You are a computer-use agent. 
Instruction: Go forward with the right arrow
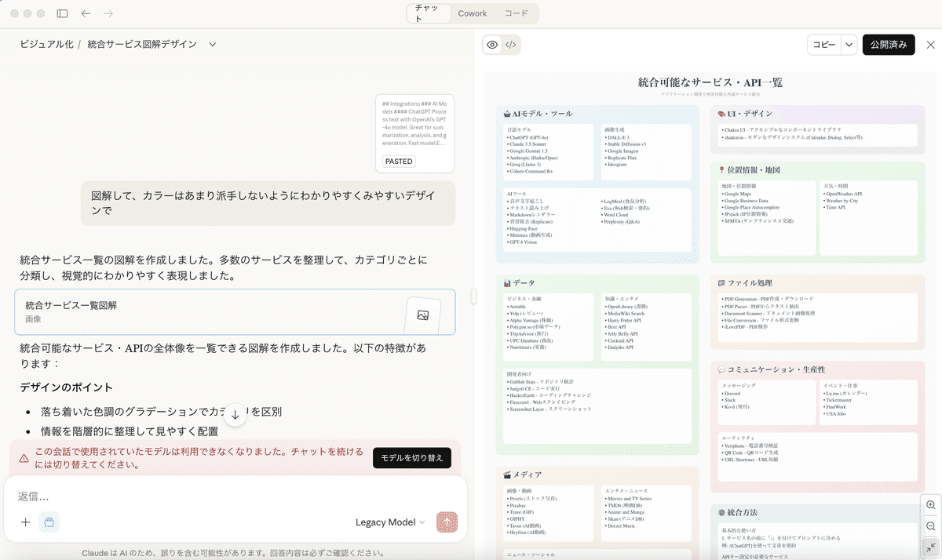coord(108,14)
